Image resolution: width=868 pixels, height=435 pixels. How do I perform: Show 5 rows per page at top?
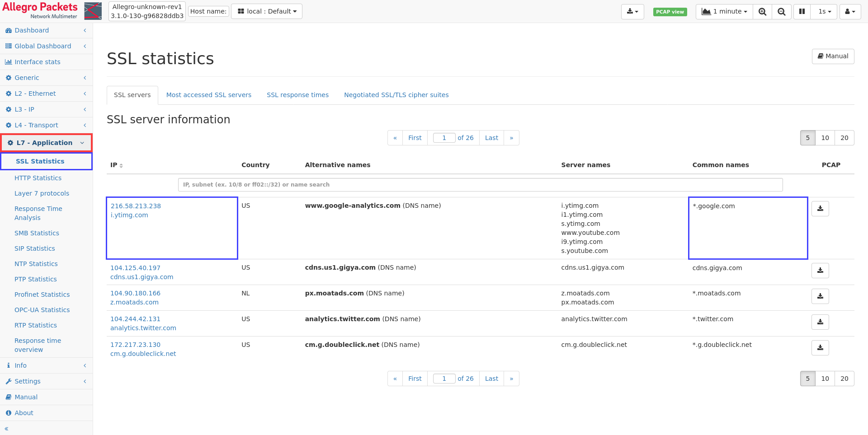point(807,138)
